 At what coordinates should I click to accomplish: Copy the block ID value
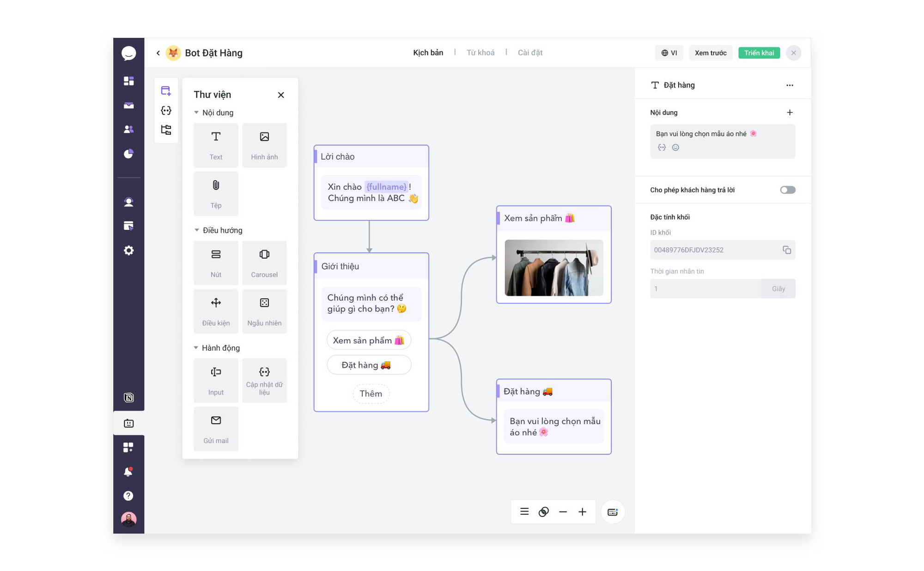(786, 250)
